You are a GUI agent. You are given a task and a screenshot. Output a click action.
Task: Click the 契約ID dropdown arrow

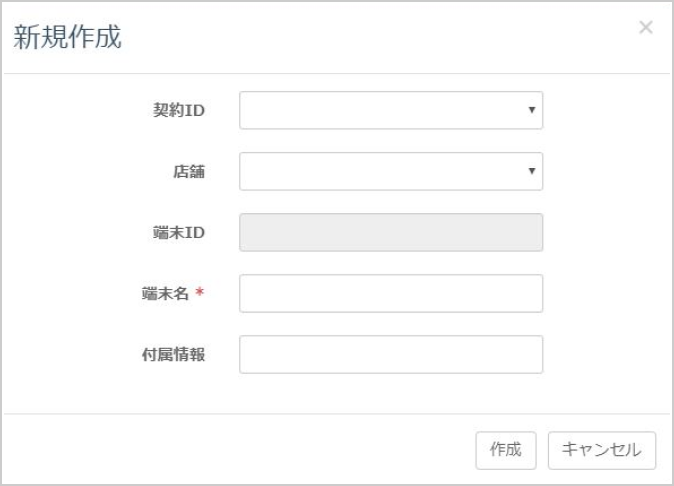[532, 111]
